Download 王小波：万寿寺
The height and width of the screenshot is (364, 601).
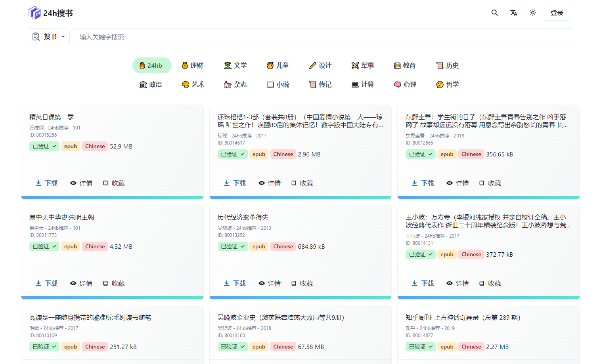pos(423,283)
